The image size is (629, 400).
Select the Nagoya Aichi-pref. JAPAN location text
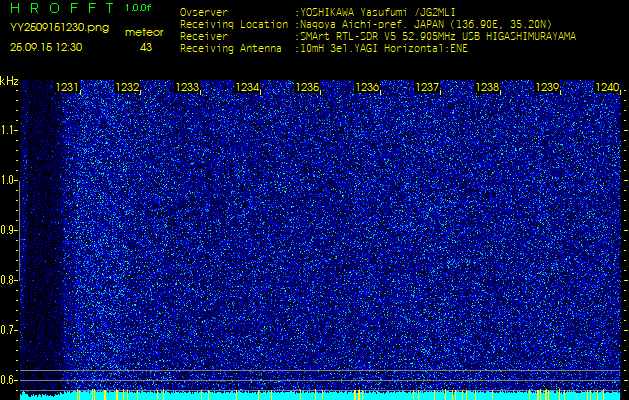424,24
